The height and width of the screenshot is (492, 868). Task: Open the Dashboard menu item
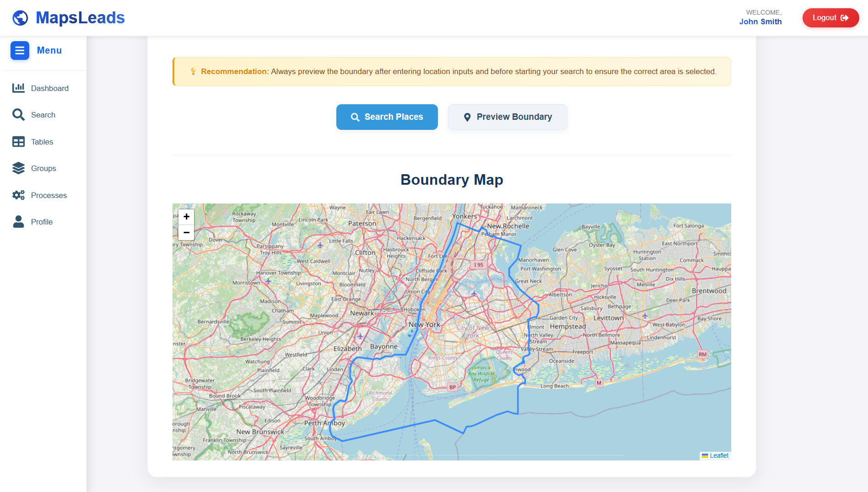pyautogui.click(x=45, y=88)
